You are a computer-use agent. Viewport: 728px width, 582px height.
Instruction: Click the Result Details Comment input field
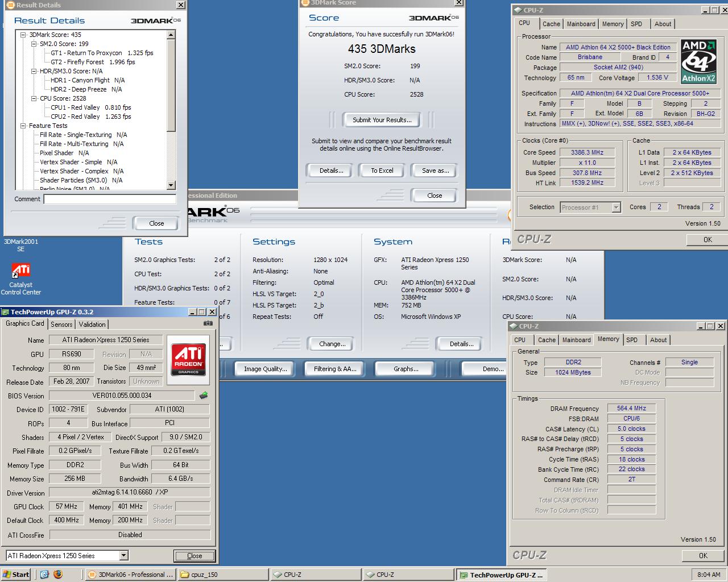(110, 199)
